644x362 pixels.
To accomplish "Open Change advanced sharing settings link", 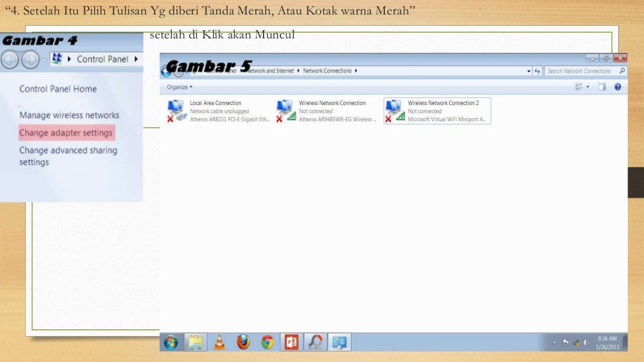I will pos(68,156).
